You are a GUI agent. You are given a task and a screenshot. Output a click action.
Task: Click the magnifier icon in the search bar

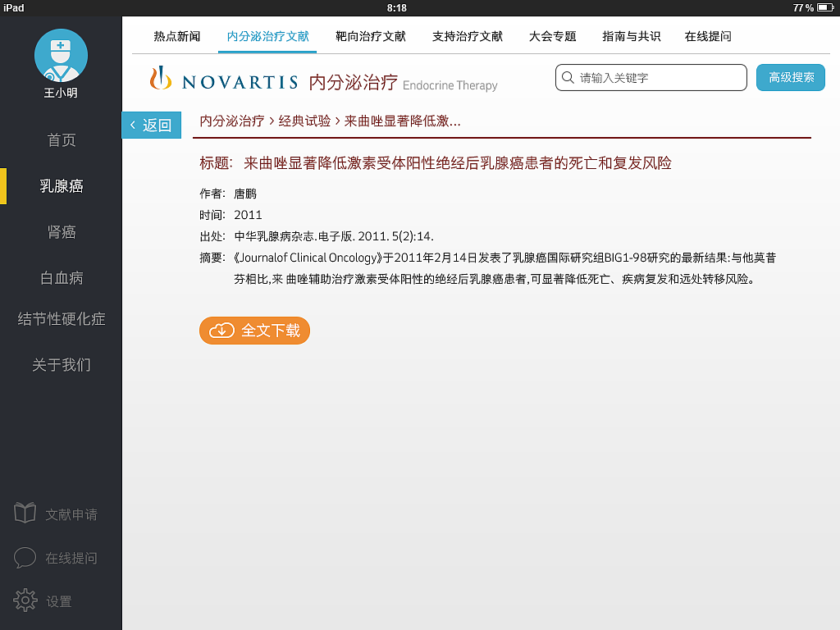click(x=568, y=77)
